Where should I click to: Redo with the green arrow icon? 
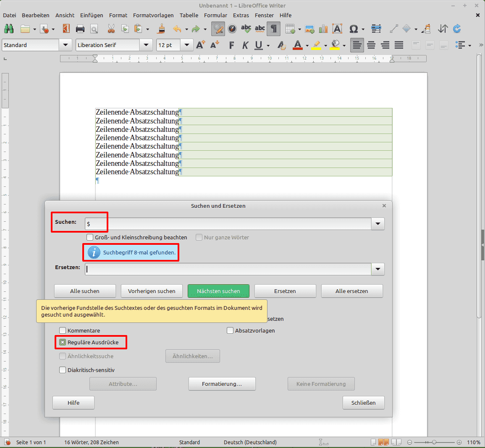[x=196, y=29]
